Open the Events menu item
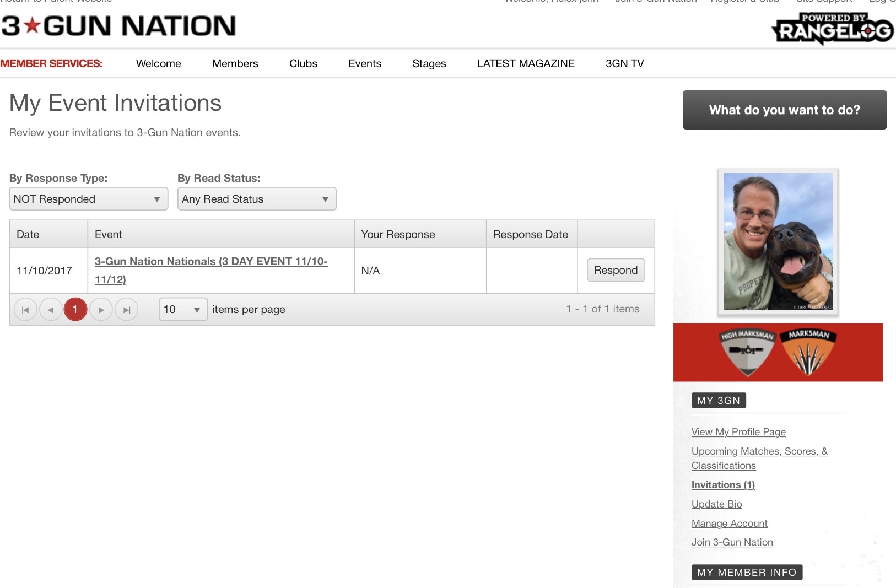896x588 pixels. click(x=365, y=63)
